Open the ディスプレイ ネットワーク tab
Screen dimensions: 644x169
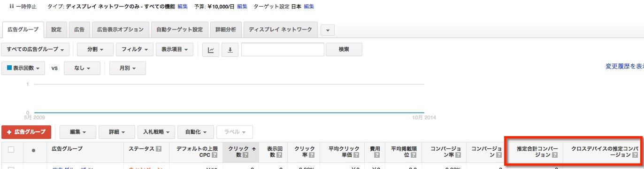click(281, 30)
